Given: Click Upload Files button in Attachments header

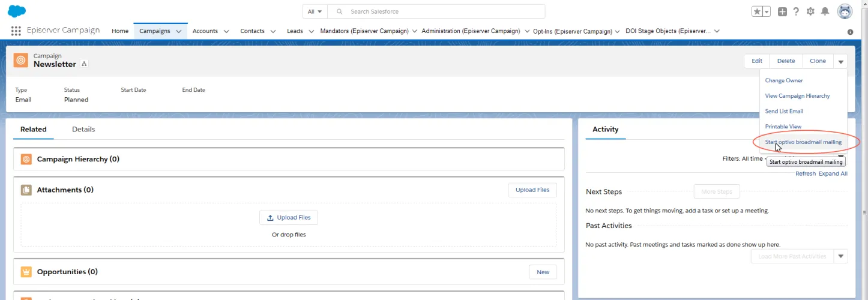Looking at the screenshot, I should point(532,190).
